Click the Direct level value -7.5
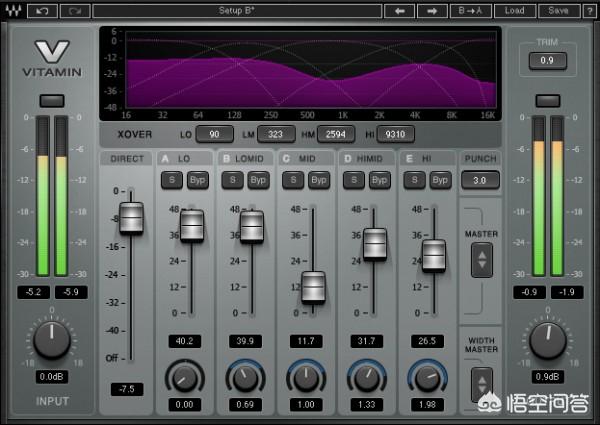Viewport: 600px width, 425px height. pyautogui.click(x=127, y=389)
